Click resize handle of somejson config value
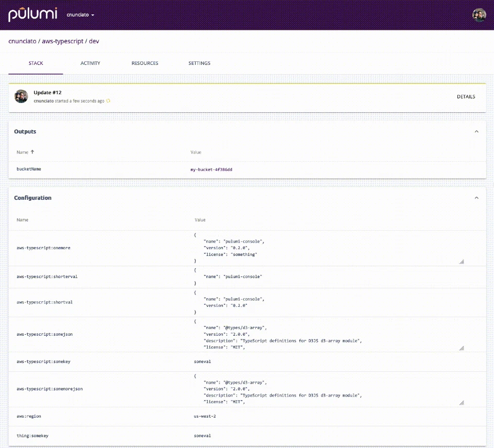Viewport: 494px width, 448px height. 462,348
